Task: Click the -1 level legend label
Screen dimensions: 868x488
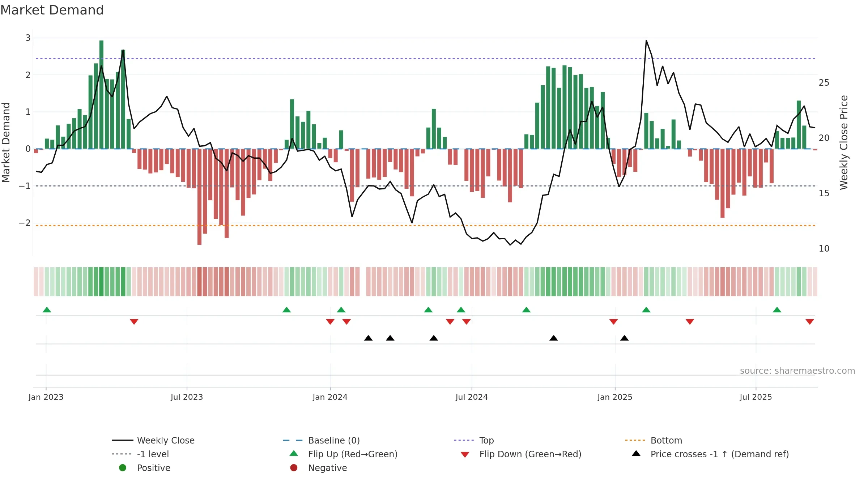Action: click(153, 454)
